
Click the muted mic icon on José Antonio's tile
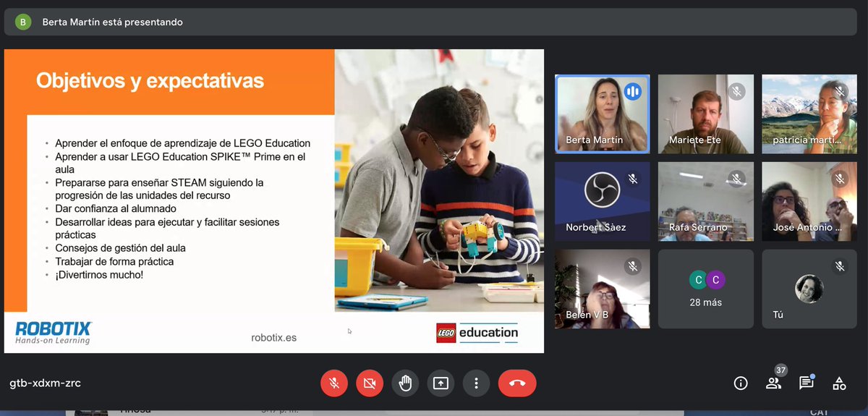840,179
